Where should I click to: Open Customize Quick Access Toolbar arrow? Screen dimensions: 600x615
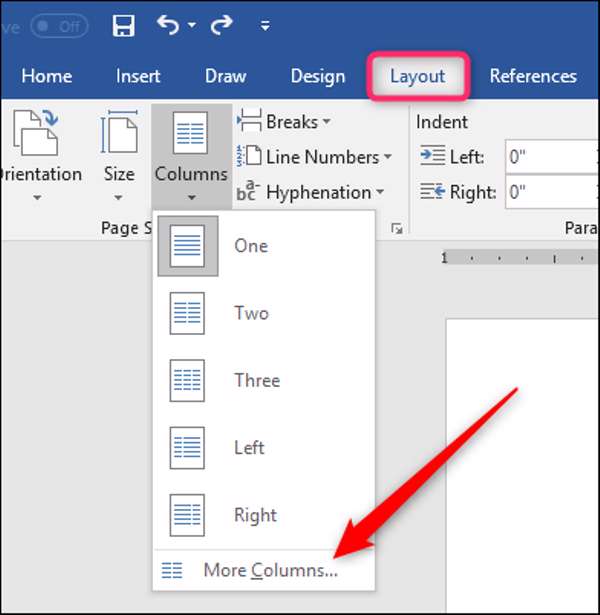(x=265, y=26)
